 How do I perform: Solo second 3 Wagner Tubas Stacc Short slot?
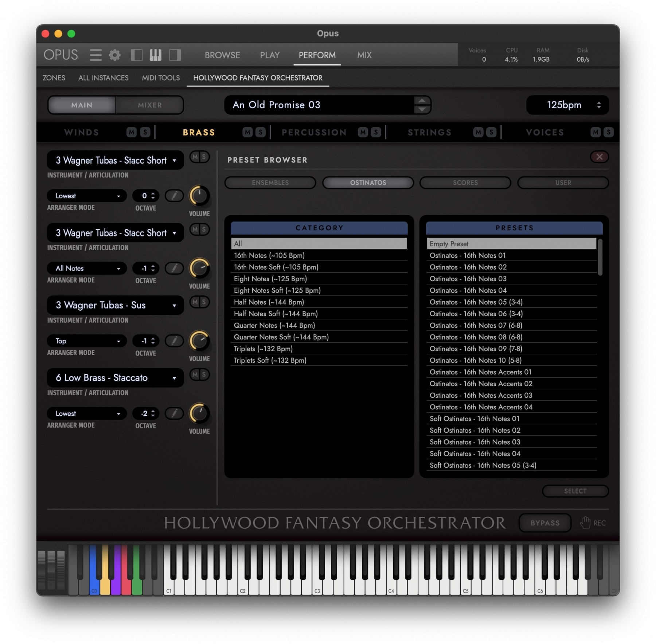(x=204, y=229)
